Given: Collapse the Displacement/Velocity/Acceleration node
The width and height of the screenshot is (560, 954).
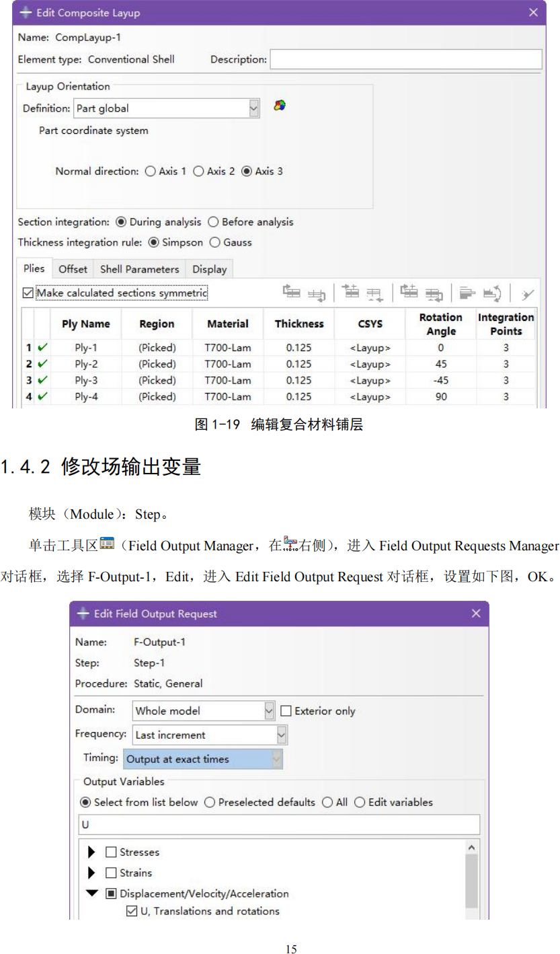Looking at the screenshot, I should tap(91, 894).
